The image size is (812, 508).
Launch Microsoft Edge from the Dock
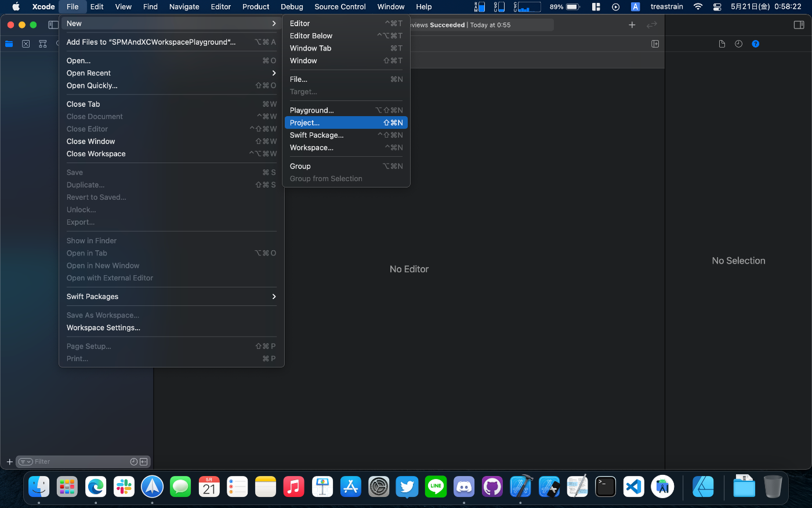pyautogui.click(x=96, y=487)
